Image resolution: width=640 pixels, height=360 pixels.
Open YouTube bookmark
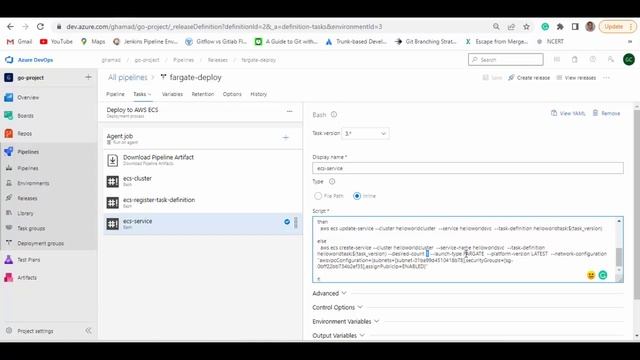coord(56,41)
